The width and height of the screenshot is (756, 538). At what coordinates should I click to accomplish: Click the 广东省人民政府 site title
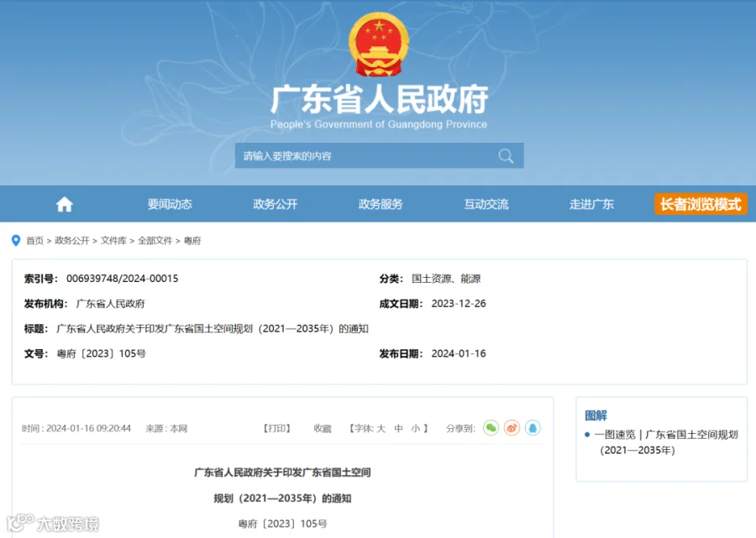click(379, 99)
